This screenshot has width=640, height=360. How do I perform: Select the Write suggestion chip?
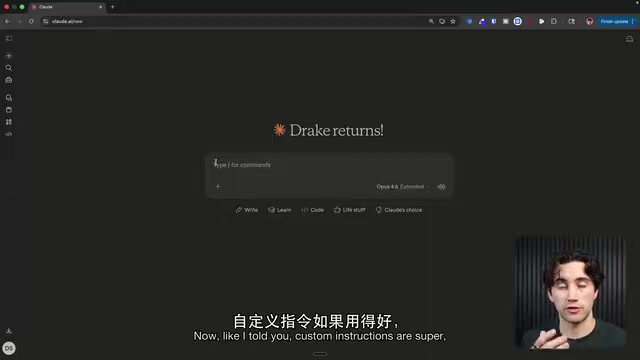coord(247,210)
